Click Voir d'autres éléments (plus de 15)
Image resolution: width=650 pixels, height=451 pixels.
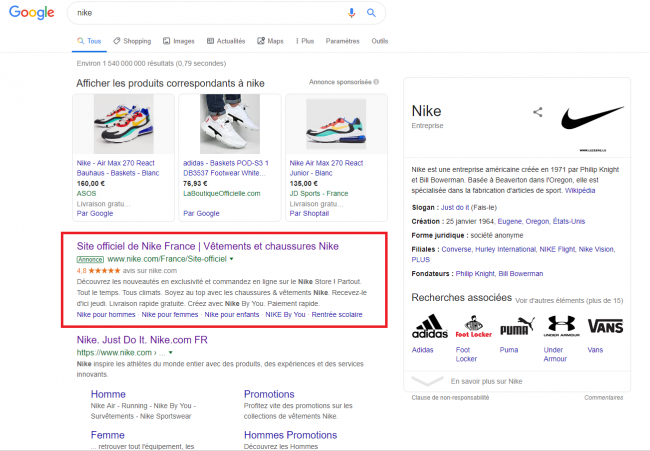[x=569, y=301]
